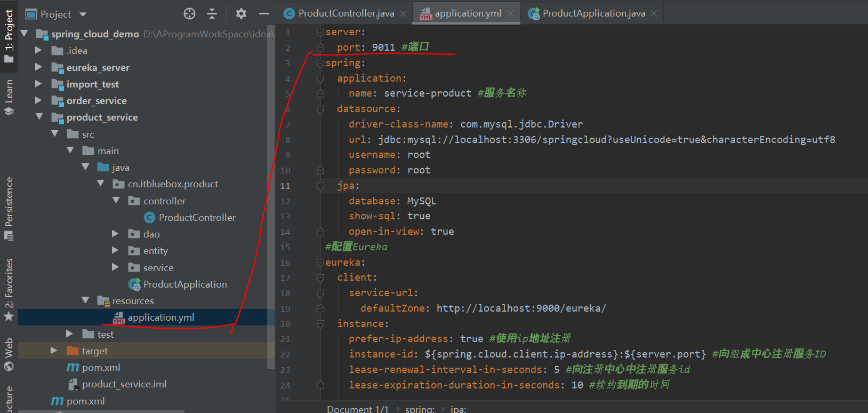
Task: Fold the application block at line 4
Action: pyautogui.click(x=320, y=78)
